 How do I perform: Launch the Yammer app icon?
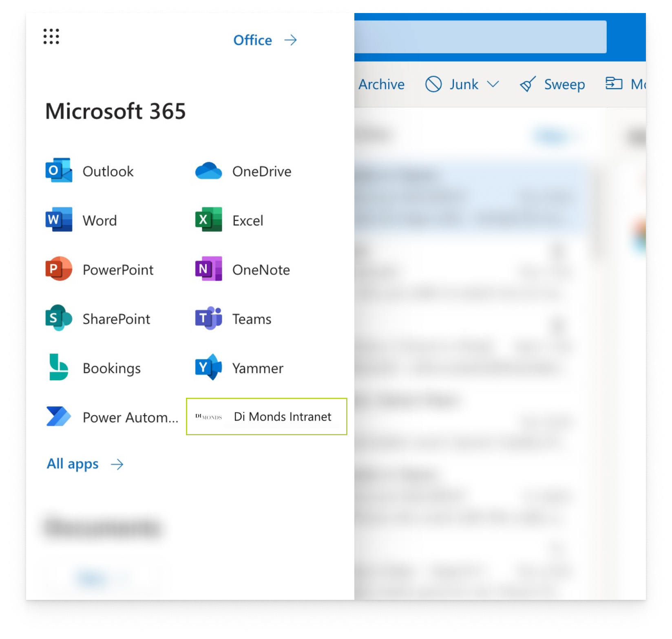coord(208,367)
